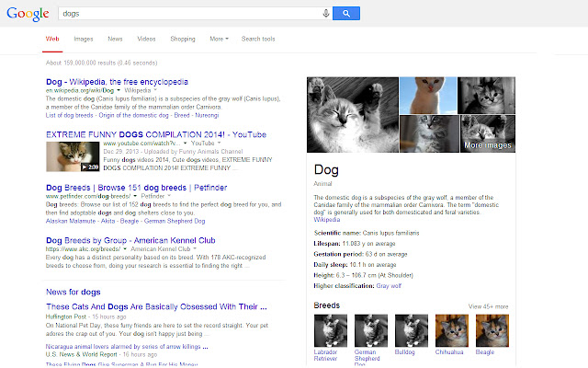Click the Chihuahua breed label
Viewport: 588px width, 368px height.
449,352
